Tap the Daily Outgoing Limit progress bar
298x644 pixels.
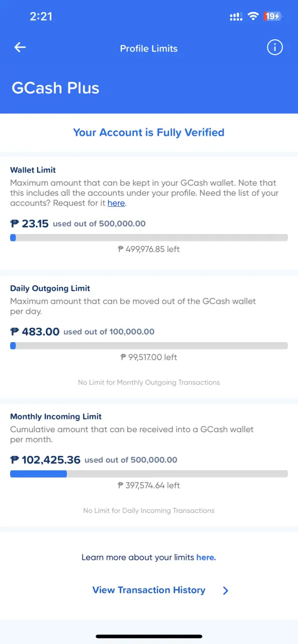pos(149,346)
